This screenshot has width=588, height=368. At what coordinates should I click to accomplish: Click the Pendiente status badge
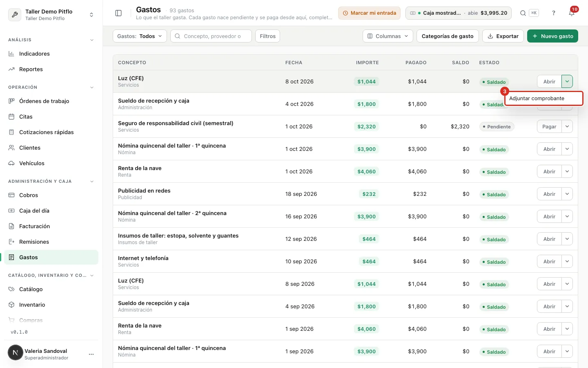point(497,127)
